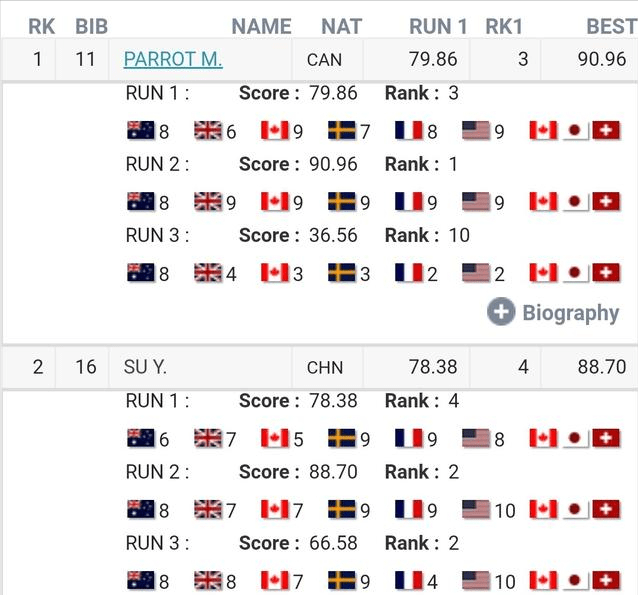Click the BEST column header
The height and width of the screenshot is (595, 638).
click(x=611, y=26)
